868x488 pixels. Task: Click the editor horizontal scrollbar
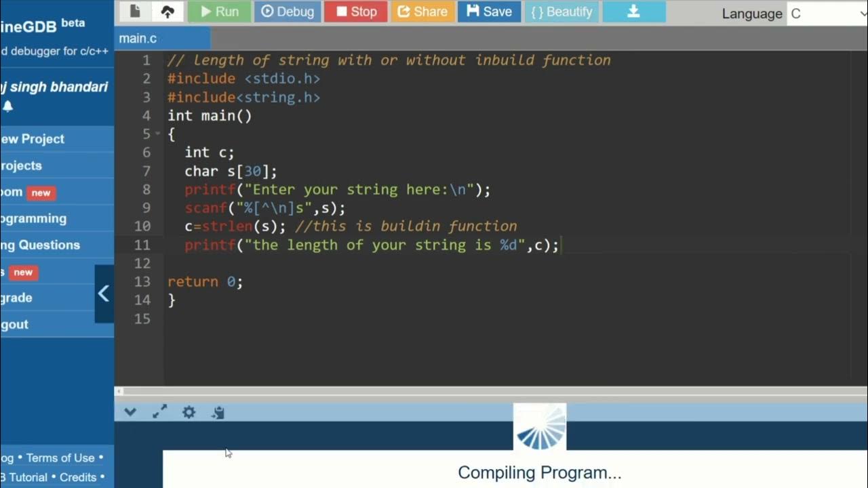pos(491,391)
